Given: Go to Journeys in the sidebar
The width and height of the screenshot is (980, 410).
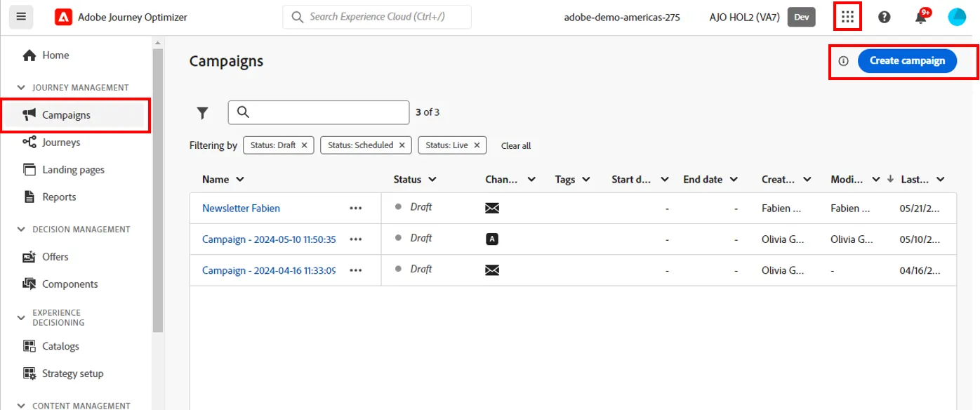Looking at the screenshot, I should pyautogui.click(x=61, y=143).
